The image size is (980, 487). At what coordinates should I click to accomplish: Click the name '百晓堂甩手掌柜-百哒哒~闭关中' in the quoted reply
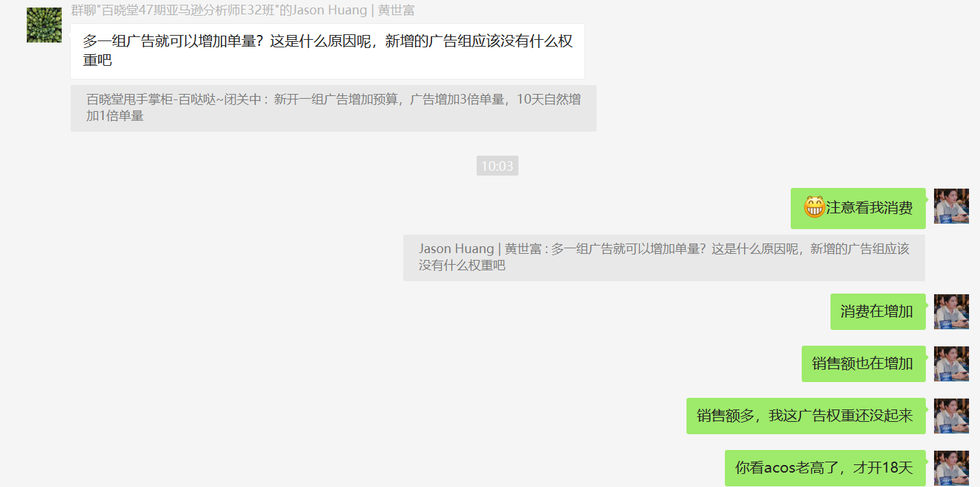[174, 99]
